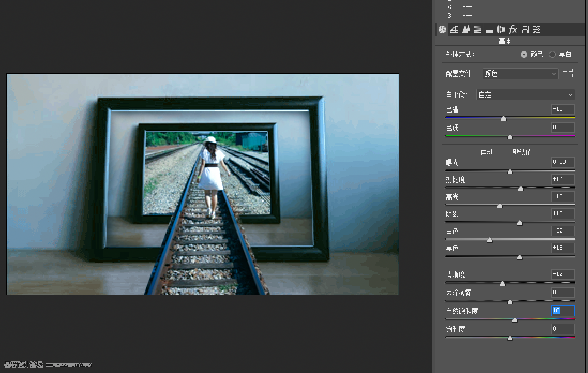588x373 pixels.
Task: Open the Split Toning tab icon
Action: tap(489, 29)
